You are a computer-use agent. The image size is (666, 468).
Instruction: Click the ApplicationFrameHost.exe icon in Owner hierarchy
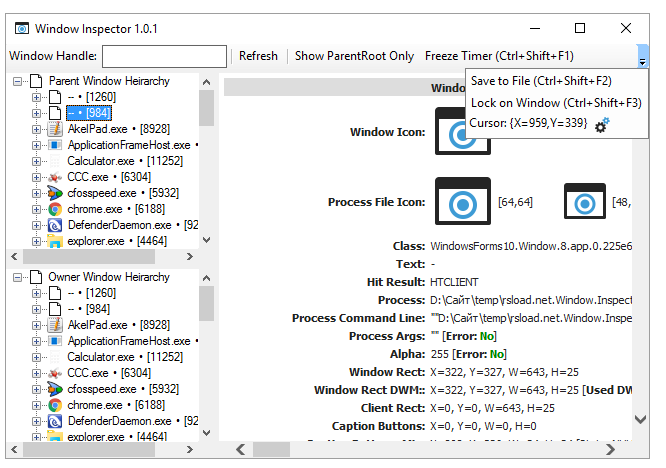coord(56,341)
